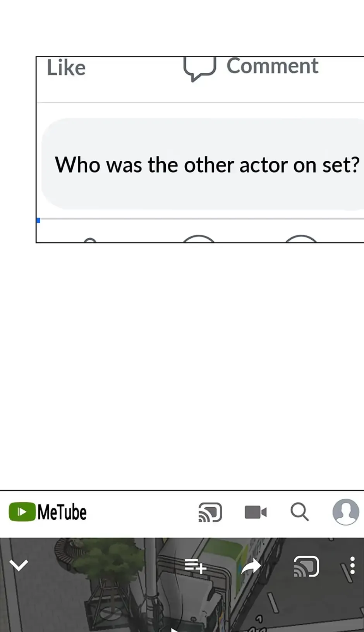The width and height of the screenshot is (364, 632).
Task: Open the account profile avatar
Action: click(345, 512)
